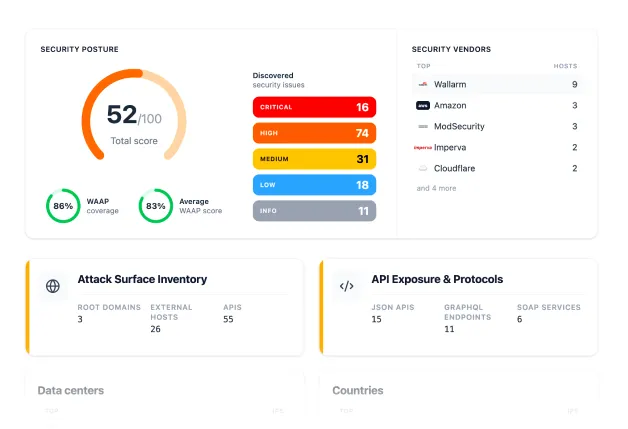Click the 52/100 total score gauge
The width and height of the screenshot is (628, 429).
click(134, 115)
